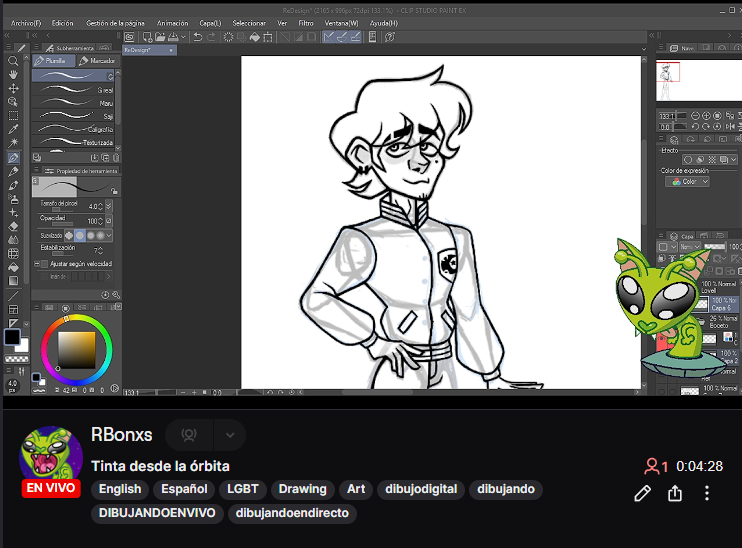Screen dimensions: 742x548
Task: Click the English stream tag
Action: [x=120, y=489]
